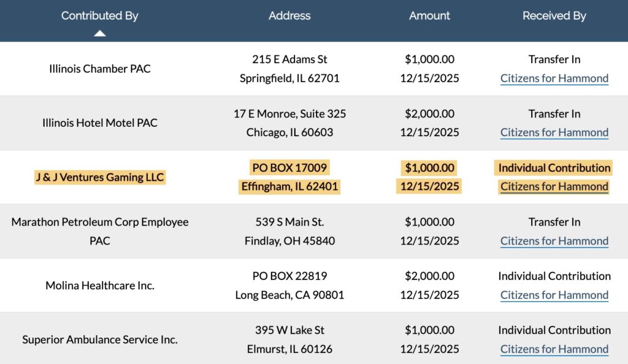Select Superior Ambulance Service Inc. cell
Screen dimensions: 628x364
pyautogui.click(x=100, y=339)
